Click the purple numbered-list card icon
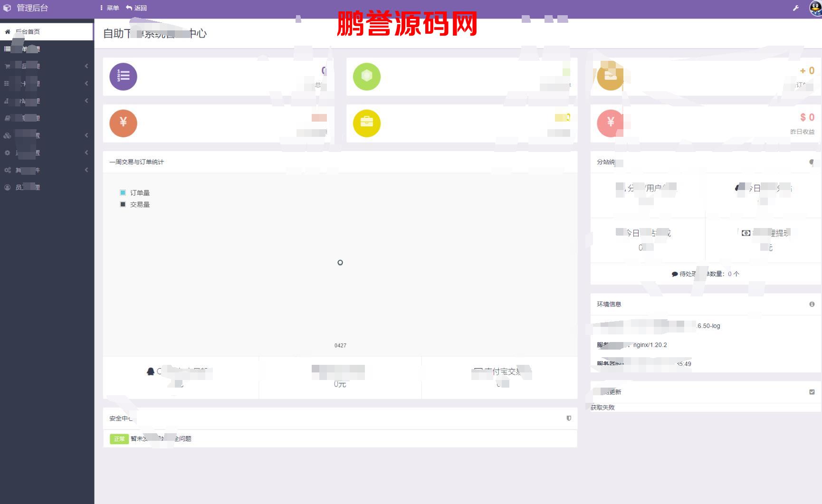This screenshot has width=822, height=504. 124,76
